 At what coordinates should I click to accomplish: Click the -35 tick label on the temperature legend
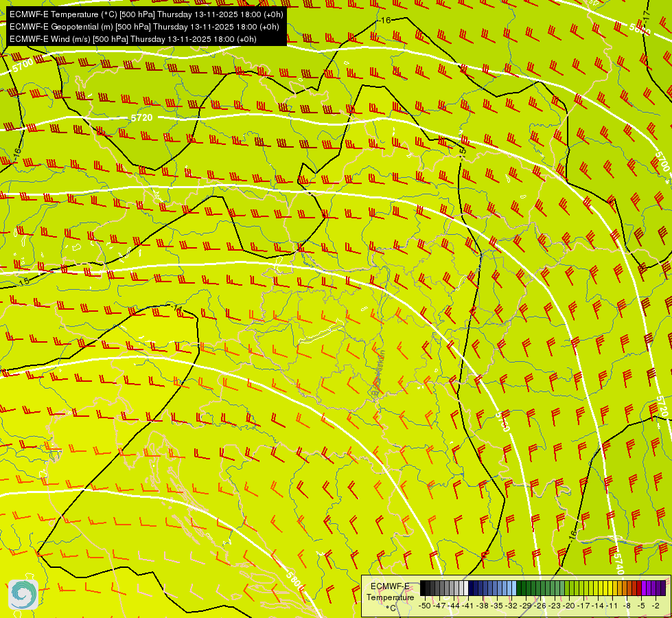[497, 606]
